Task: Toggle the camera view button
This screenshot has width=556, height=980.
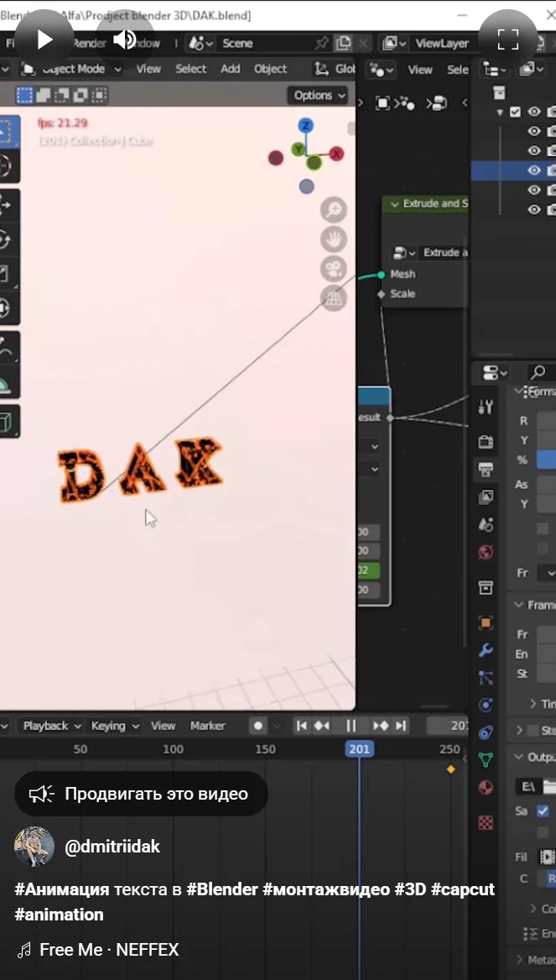Action: (x=334, y=268)
